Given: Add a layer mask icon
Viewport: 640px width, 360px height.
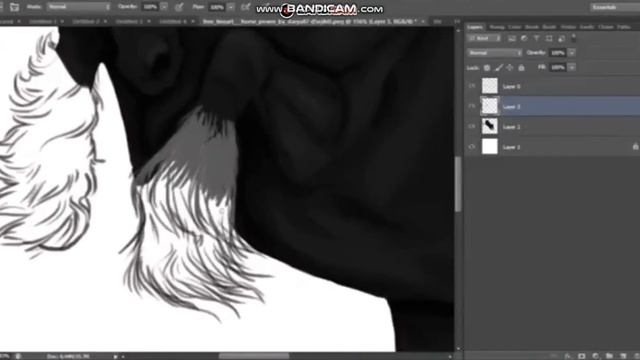Looking at the screenshot, I should 582,356.
